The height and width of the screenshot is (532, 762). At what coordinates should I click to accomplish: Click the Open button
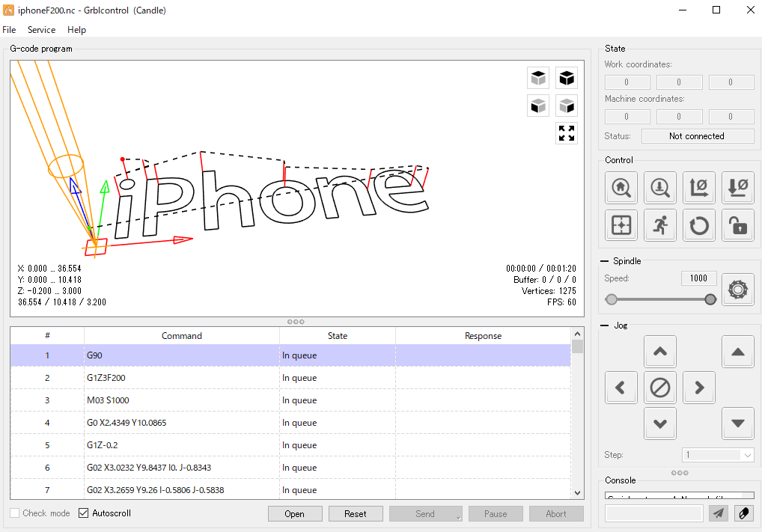(x=295, y=513)
